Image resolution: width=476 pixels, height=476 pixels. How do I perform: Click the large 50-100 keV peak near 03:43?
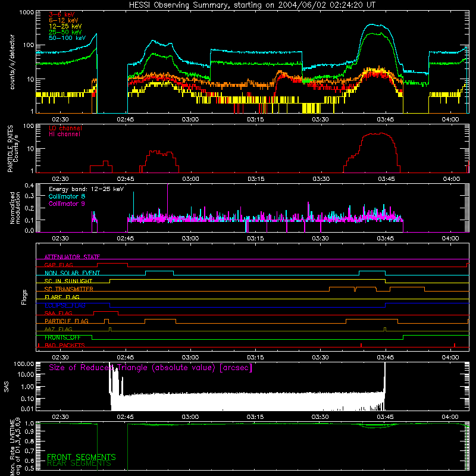pos(375,25)
